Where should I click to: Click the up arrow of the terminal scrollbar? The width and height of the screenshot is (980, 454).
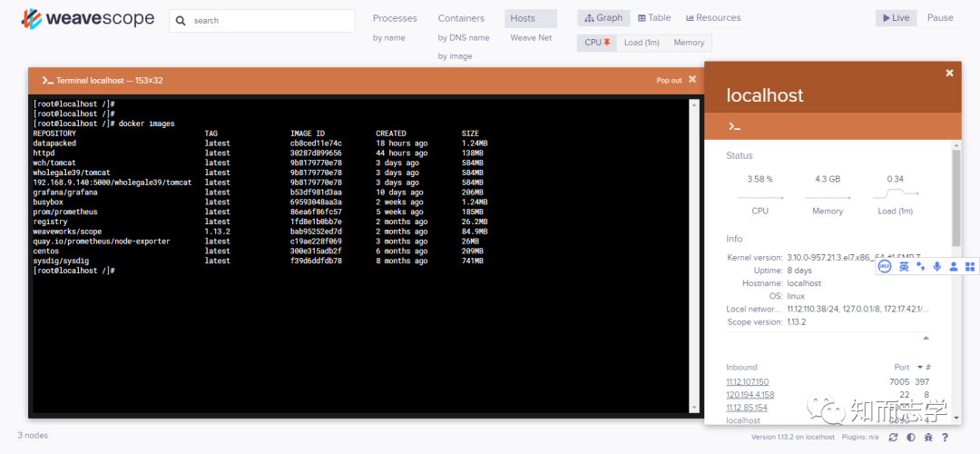(x=694, y=105)
